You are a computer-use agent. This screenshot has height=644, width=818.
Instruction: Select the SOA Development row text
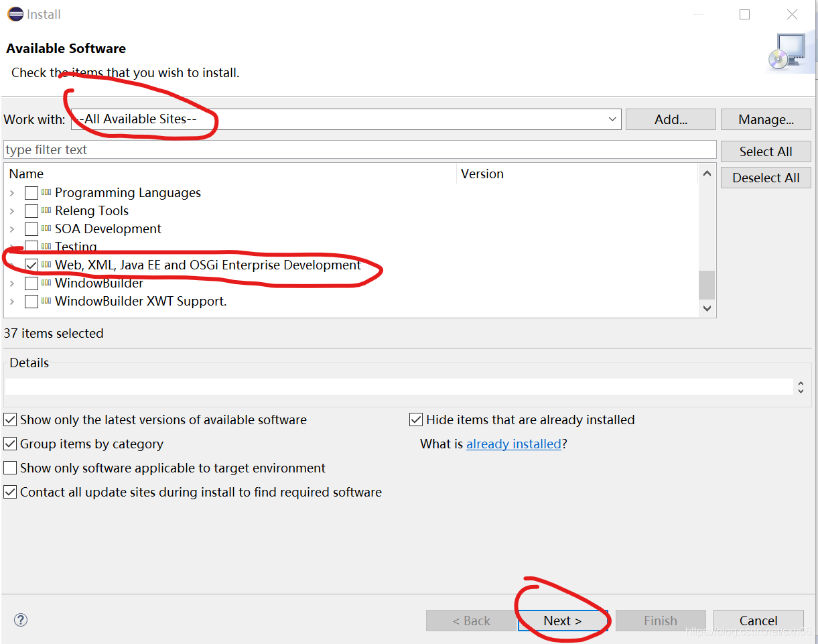point(108,229)
